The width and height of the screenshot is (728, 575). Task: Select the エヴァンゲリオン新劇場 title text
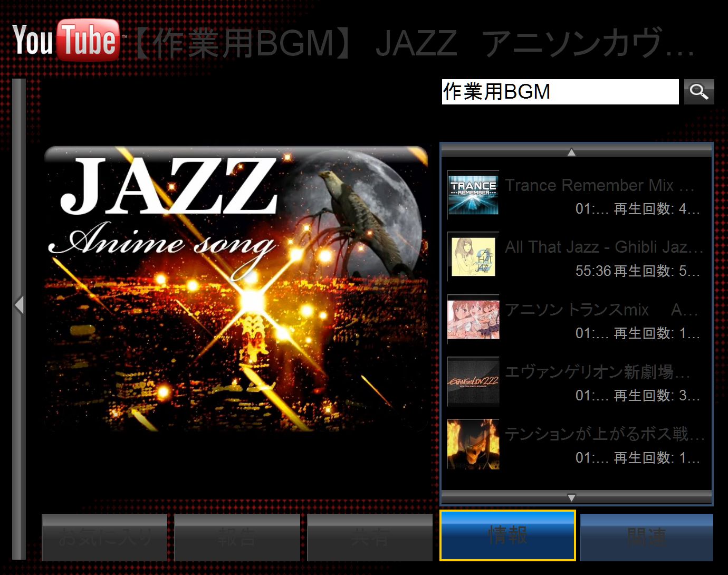[597, 372]
